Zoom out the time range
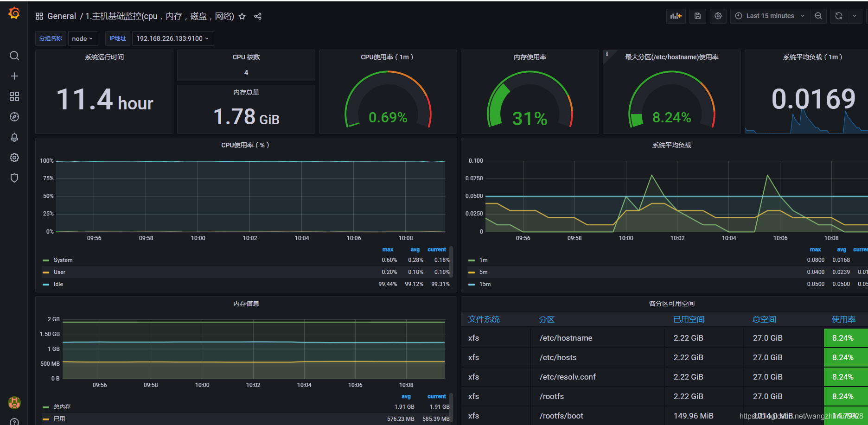The height and width of the screenshot is (425, 868). [818, 16]
